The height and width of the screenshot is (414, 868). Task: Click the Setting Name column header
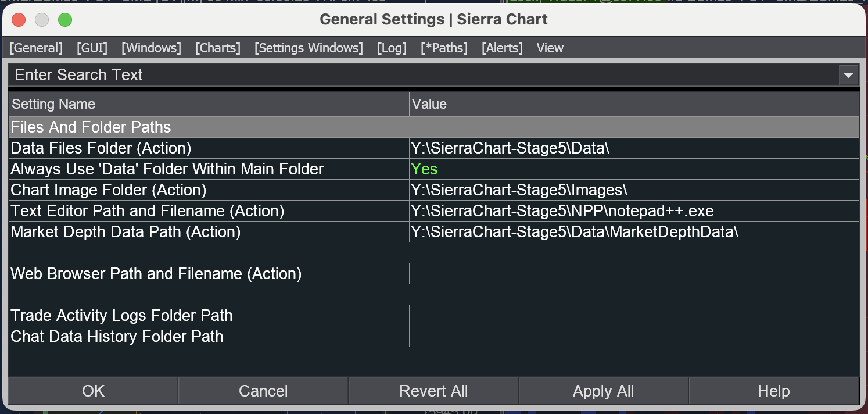coord(209,104)
